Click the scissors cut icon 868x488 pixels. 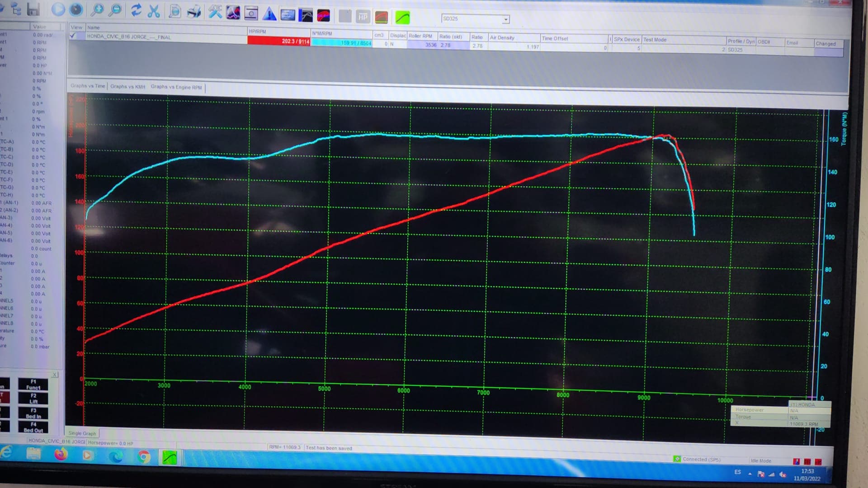click(x=154, y=11)
